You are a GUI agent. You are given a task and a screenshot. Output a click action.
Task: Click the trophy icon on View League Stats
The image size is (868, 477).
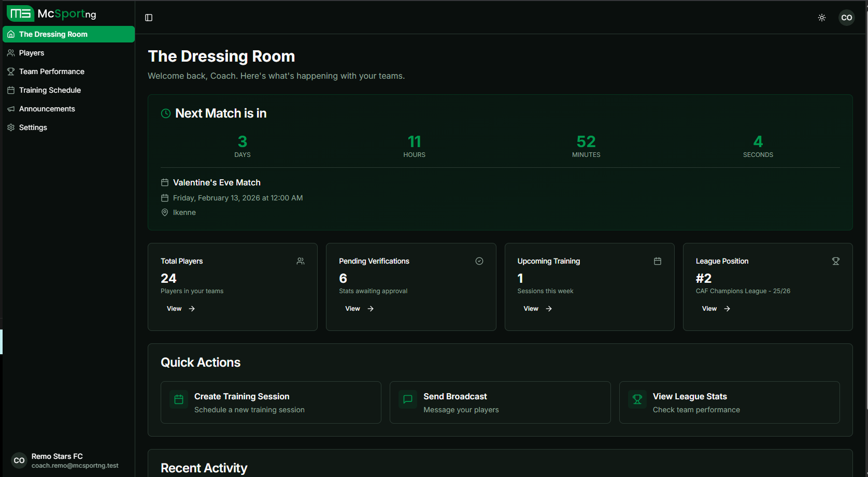637,399
